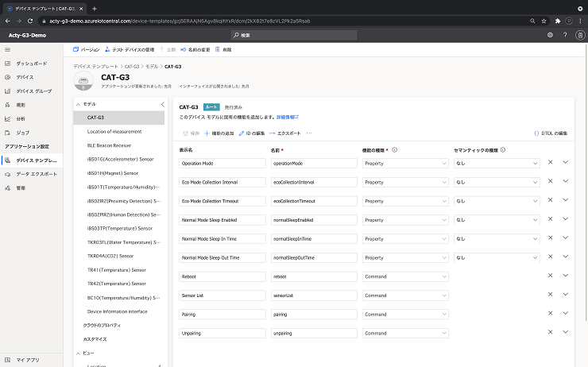Click Version (バージョン) toolbar button
This screenshot has height=367, width=588.
(87, 49)
